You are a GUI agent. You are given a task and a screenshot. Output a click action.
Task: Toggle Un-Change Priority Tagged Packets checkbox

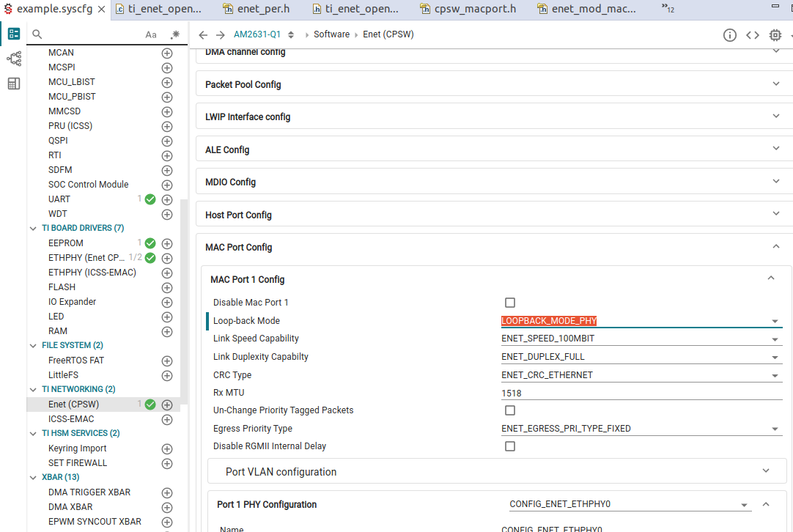(x=510, y=410)
